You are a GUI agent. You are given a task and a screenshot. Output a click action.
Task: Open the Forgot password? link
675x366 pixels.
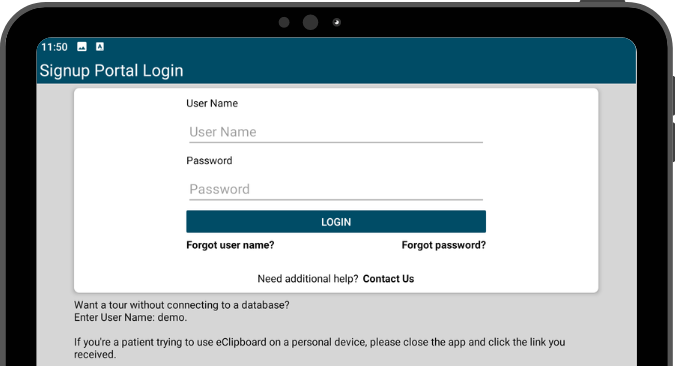tap(443, 245)
